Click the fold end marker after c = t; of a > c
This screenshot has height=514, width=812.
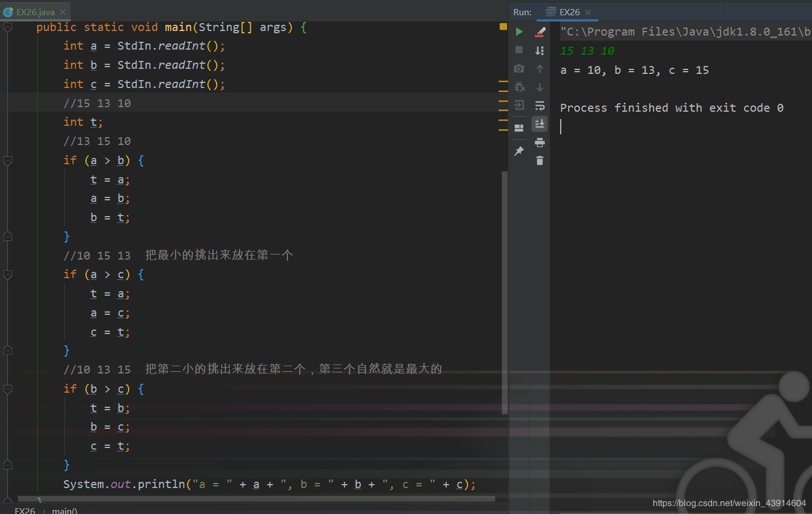[8, 350]
